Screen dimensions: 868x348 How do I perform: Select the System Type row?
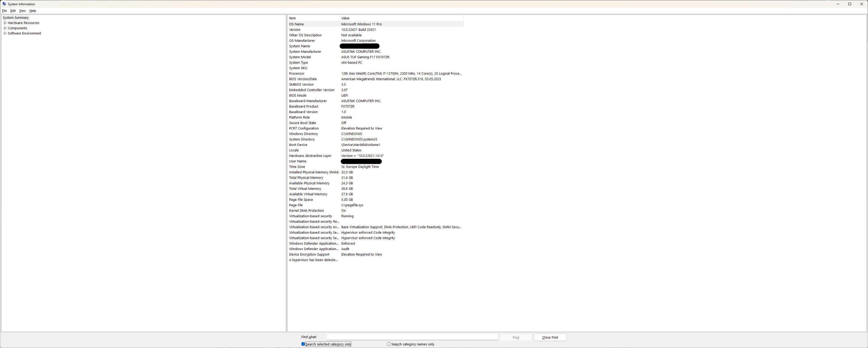click(376, 63)
